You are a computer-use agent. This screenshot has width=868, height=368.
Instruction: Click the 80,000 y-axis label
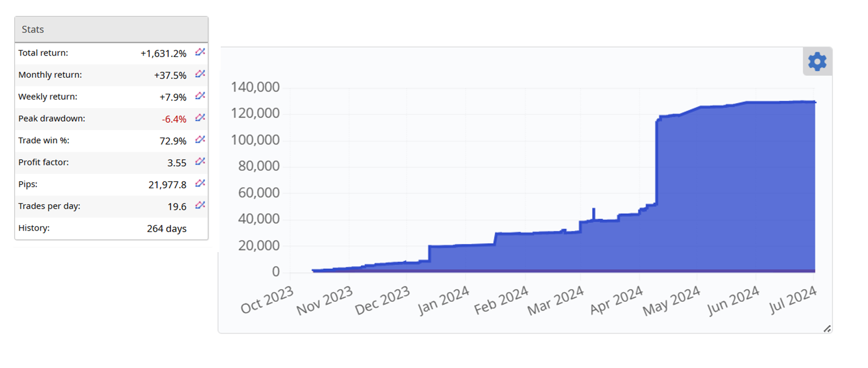(259, 166)
